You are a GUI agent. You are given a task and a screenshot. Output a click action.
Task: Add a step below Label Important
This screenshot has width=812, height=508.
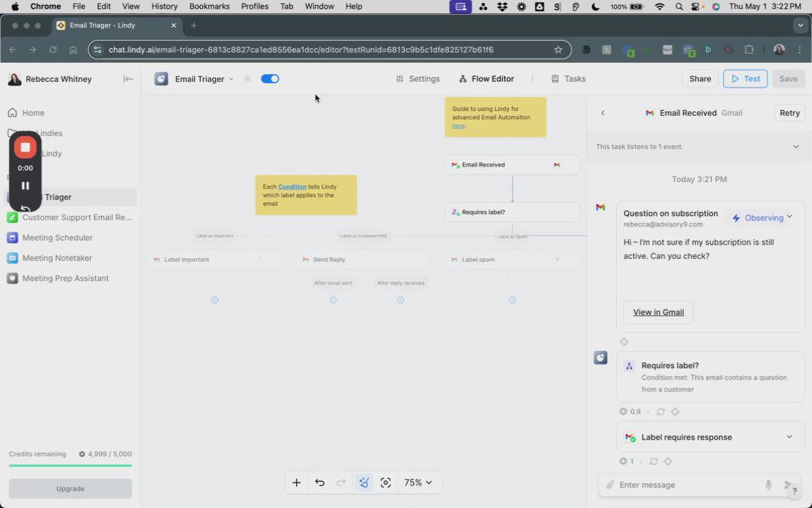click(215, 300)
